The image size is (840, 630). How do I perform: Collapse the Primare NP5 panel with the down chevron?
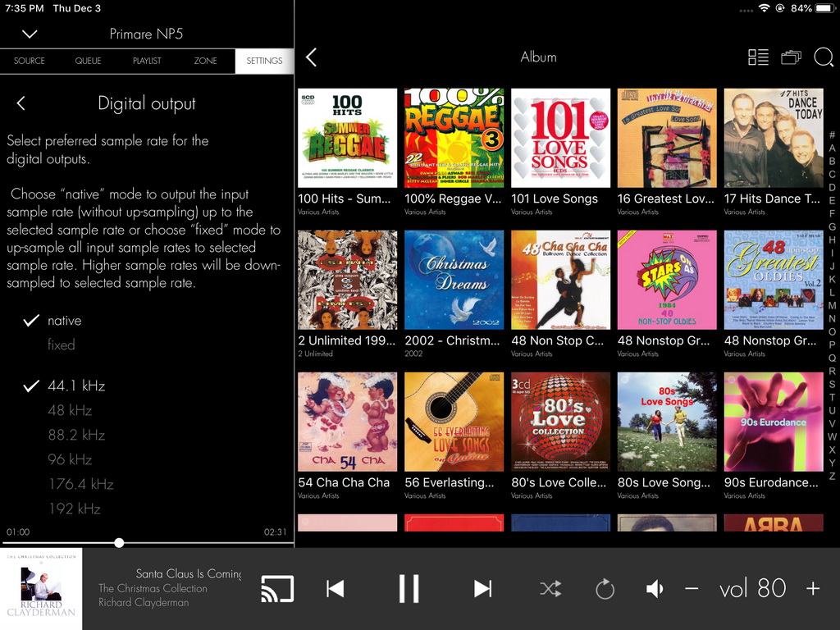(30, 34)
